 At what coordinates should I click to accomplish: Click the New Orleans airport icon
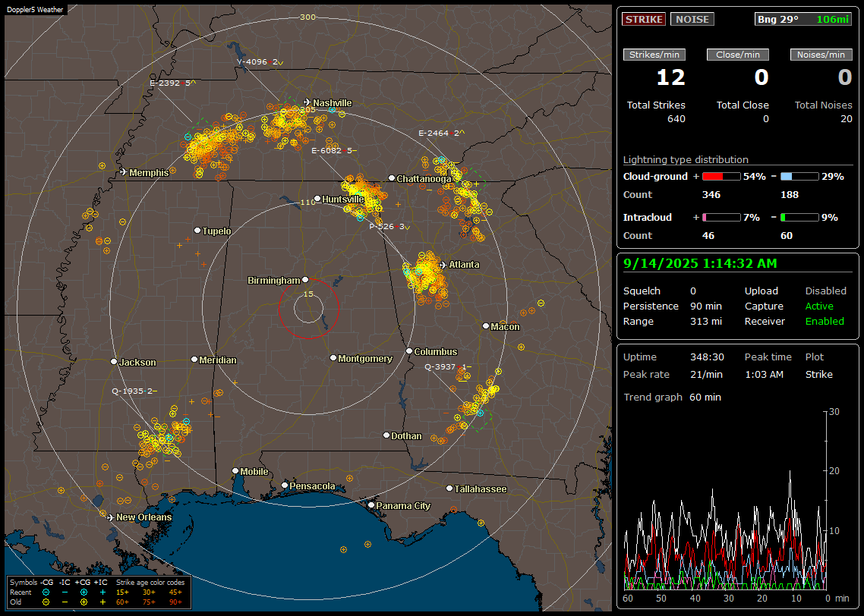click(x=111, y=517)
